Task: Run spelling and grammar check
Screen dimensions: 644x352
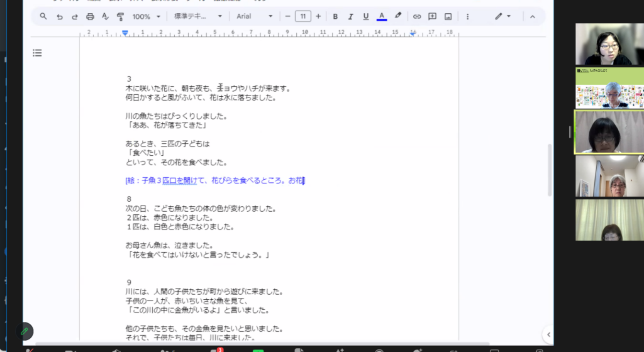Action: tap(104, 16)
